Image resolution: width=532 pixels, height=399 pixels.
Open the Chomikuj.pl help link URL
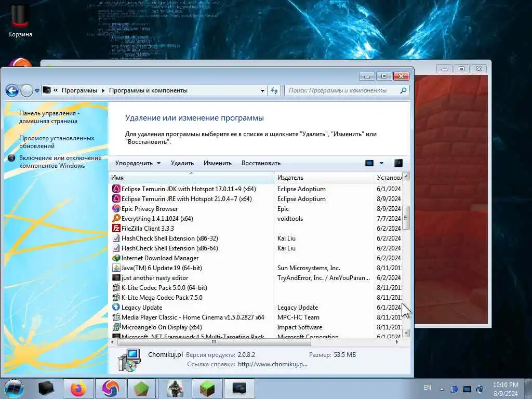point(272,364)
